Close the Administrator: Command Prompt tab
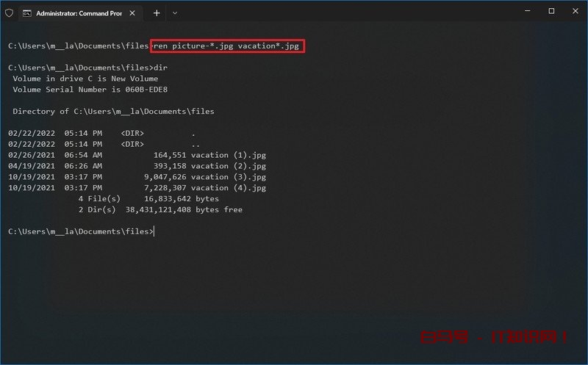 134,12
